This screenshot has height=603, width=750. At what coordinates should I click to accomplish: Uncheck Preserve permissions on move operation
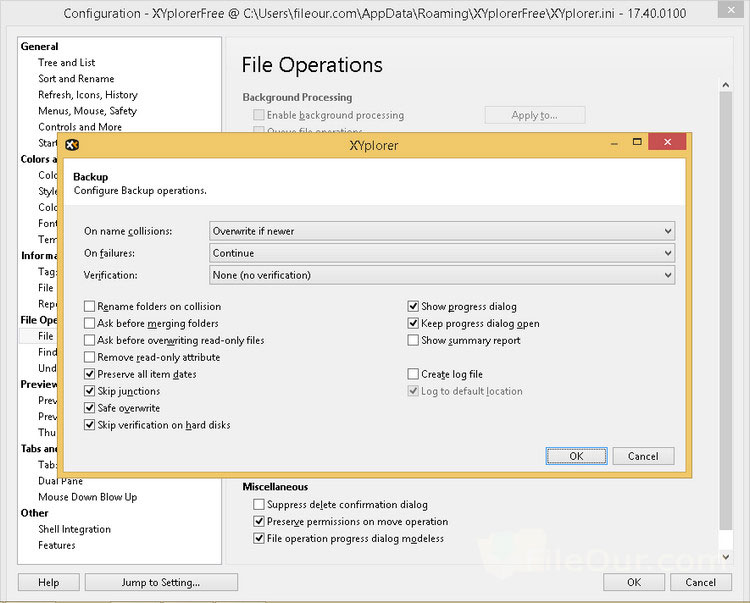259,521
